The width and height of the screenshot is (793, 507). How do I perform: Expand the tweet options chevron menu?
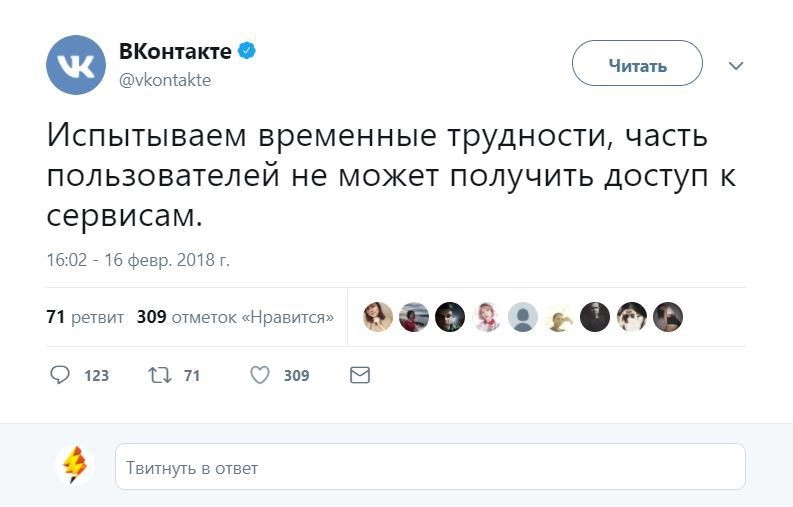pos(736,66)
